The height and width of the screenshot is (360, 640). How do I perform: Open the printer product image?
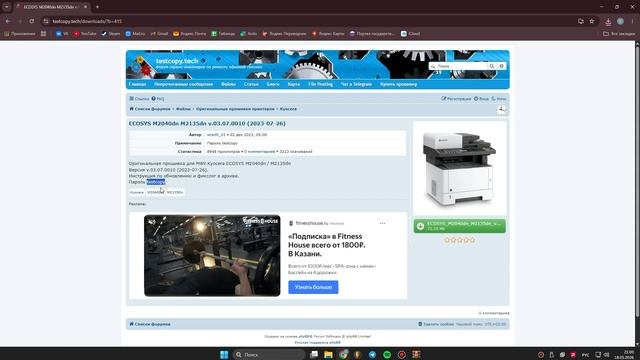point(460,169)
